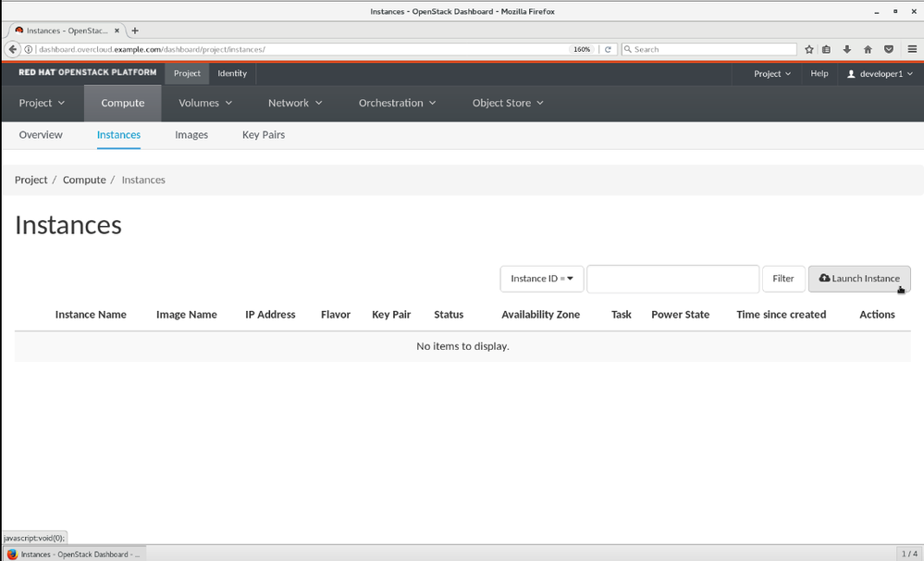Open the Firefox hamburger menu
924x561 pixels.
912,49
